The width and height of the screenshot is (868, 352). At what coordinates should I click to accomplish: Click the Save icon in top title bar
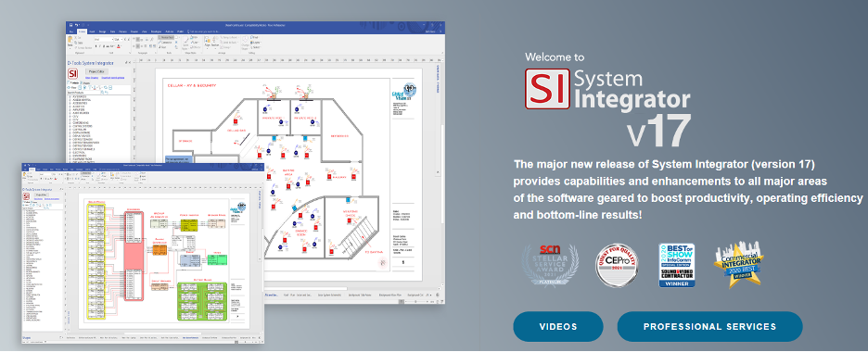click(x=71, y=25)
